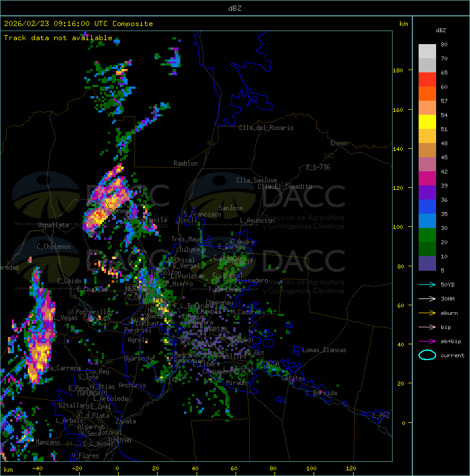Click the 'km' unit label at the bottom left
This screenshot has height=476, width=470.
[x=8, y=470]
